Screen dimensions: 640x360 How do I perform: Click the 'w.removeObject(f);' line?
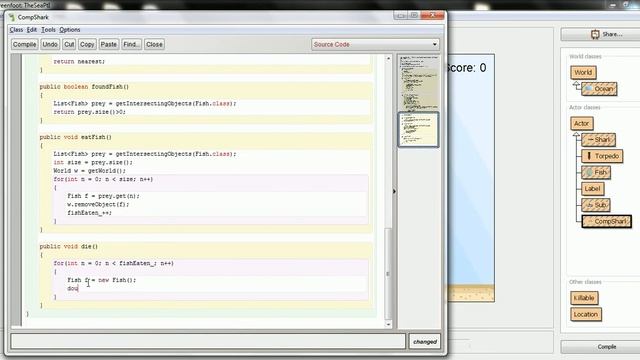point(98,204)
